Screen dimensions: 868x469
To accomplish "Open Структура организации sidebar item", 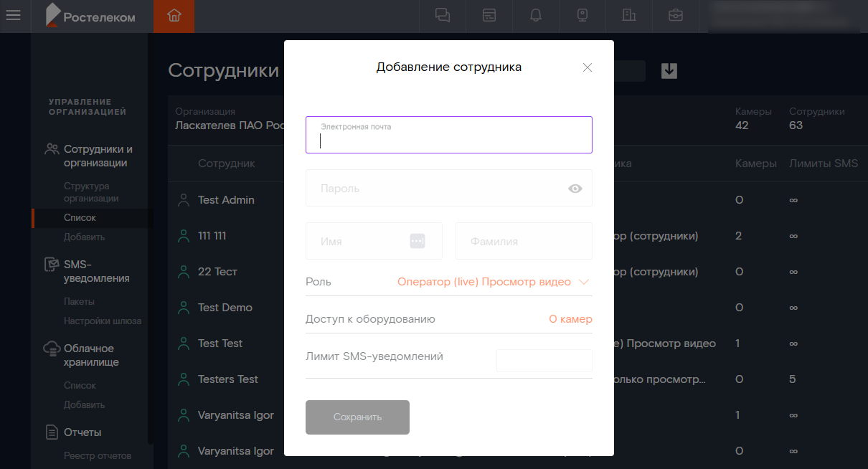I will pyautogui.click(x=91, y=192).
